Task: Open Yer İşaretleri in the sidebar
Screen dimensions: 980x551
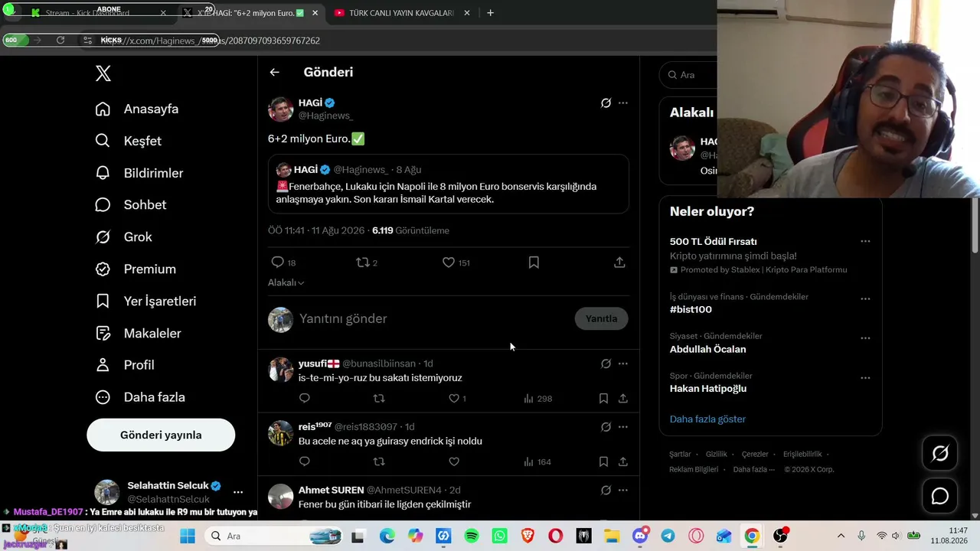Action: [x=145, y=302]
